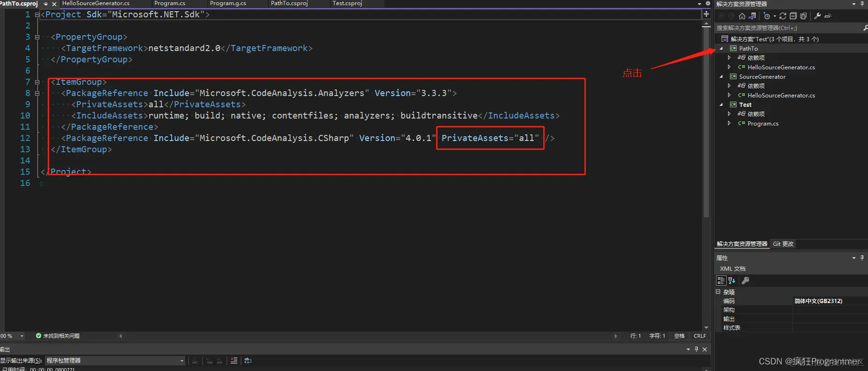Select 依赖项 under SourceGenerator project
868x371 pixels.
[756, 86]
